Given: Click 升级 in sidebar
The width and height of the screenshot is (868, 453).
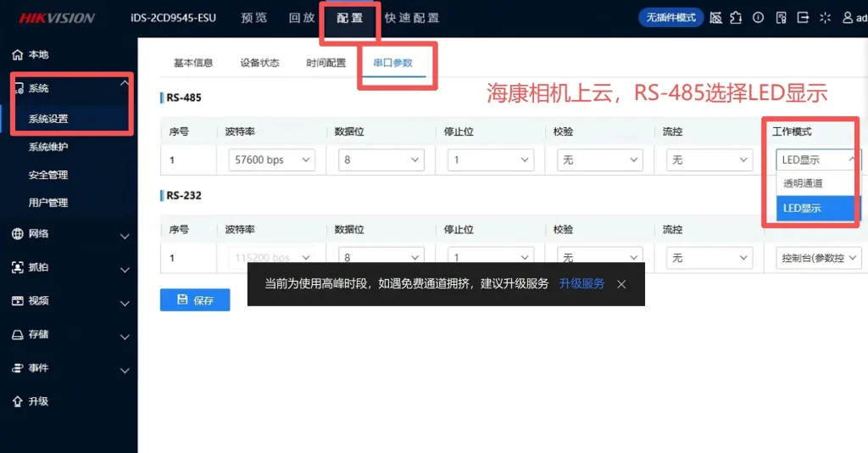Looking at the screenshot, I should pyautogui.click(x=38, y=401).
